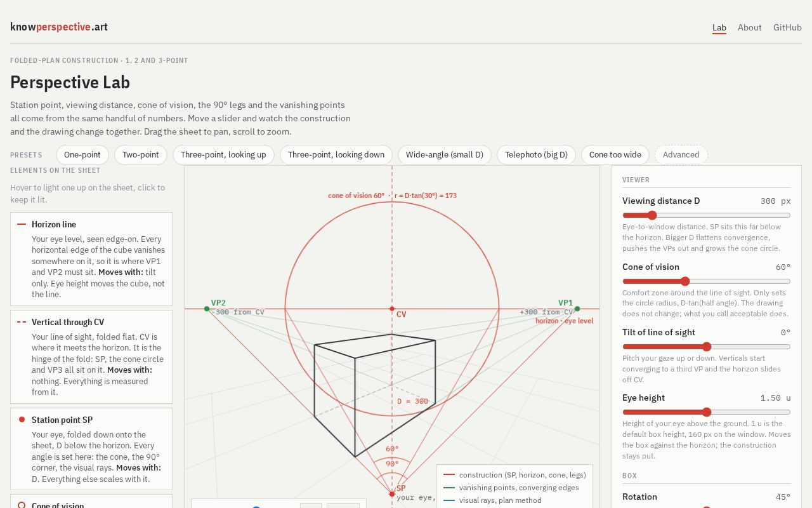Click the green VP2 vanishing point dot
The image size is (812, 508).
pos(207,309)
